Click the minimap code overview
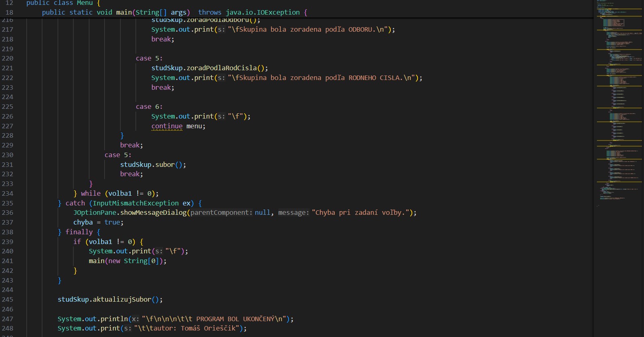The height and width of the screenshot is (337, 644). [x=619, y=102]
